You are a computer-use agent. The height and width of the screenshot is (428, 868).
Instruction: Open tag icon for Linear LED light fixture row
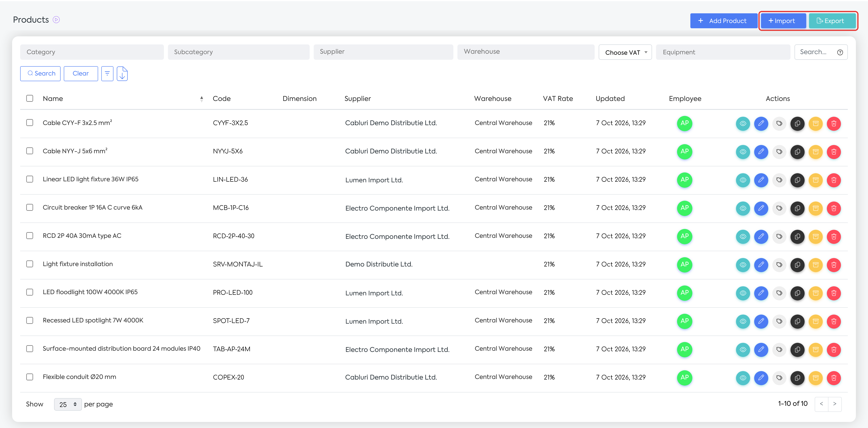click(779, 180)
